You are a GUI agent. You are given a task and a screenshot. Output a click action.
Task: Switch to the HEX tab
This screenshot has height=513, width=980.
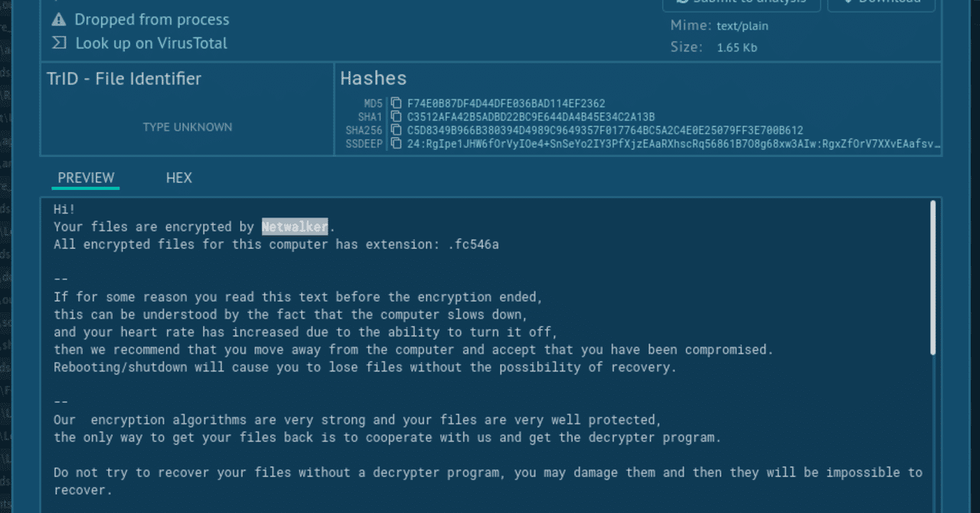[x=178, y=178]
